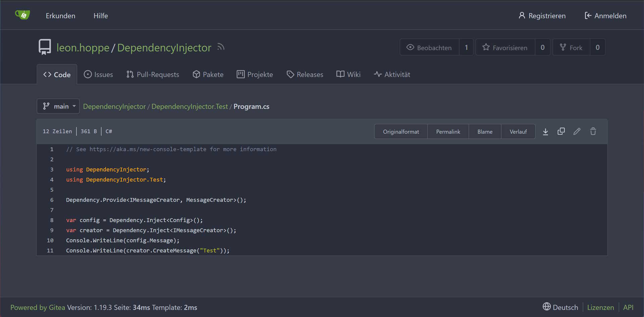The height and width of the screenshot is (317, 644).
Task: View file in Originalformat
Action: point(401,131)
